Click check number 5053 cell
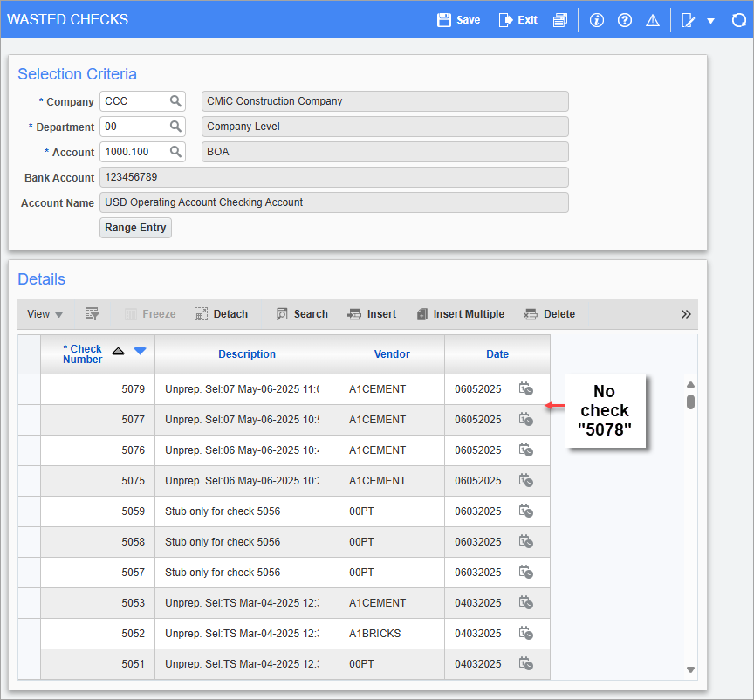The height and width of the screenshot is (700, 754). click(x=98, y=603)
